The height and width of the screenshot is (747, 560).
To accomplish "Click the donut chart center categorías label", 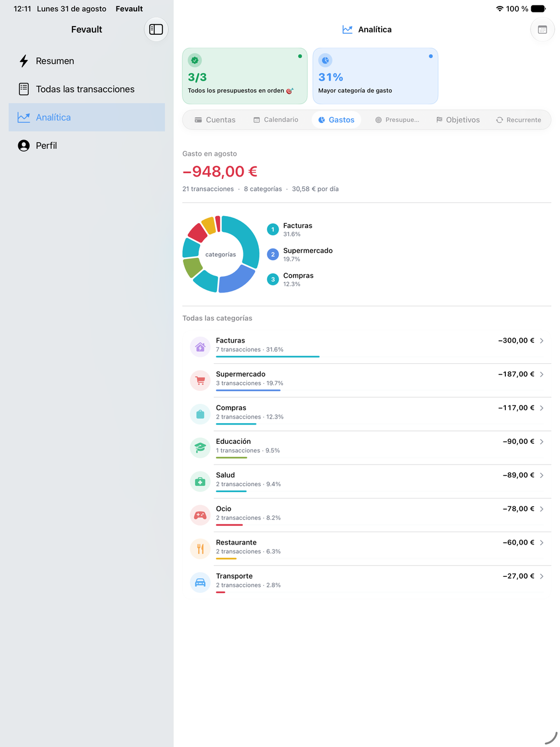I will coord(221,254).
